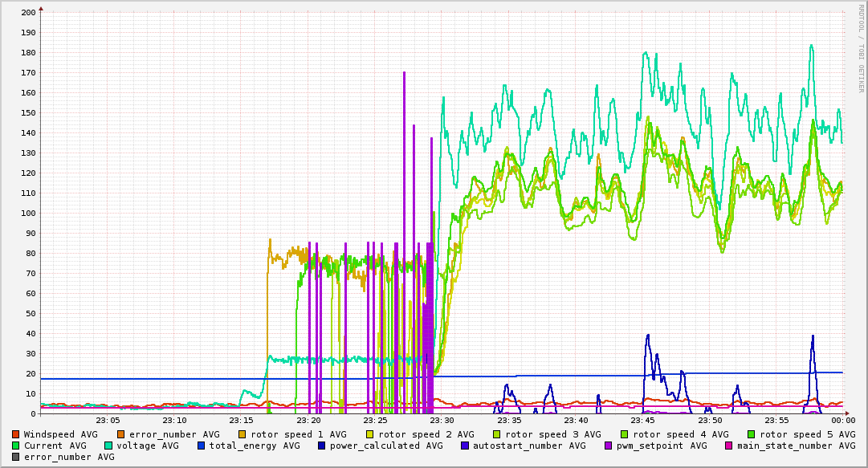Click the power_calculated AVG legend swatch
This screenshot has width=868, height=468.
(322, 446)
